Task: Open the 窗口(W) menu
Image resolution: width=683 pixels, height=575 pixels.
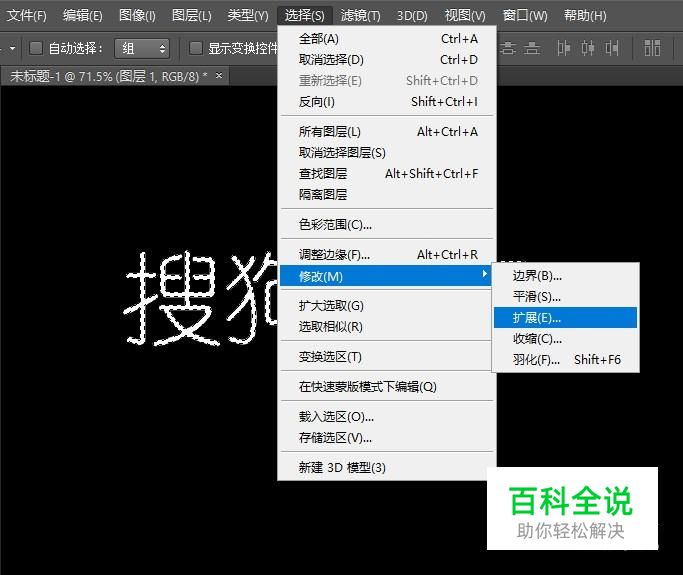Action: click(525, 16)
